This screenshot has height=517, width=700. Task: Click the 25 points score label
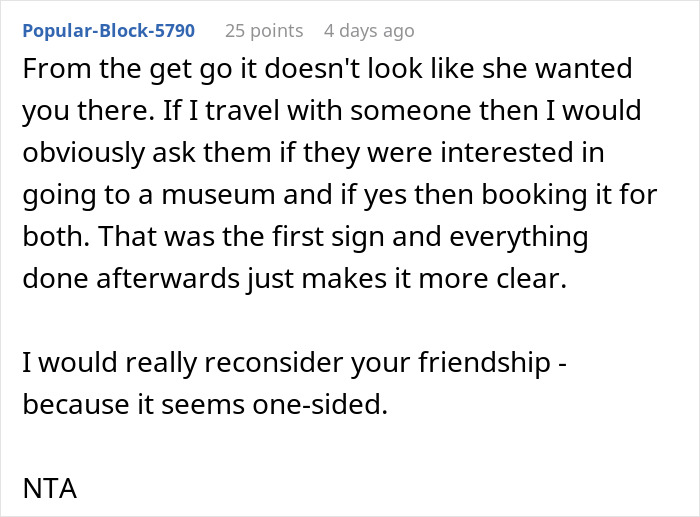(x=264, y=31)
